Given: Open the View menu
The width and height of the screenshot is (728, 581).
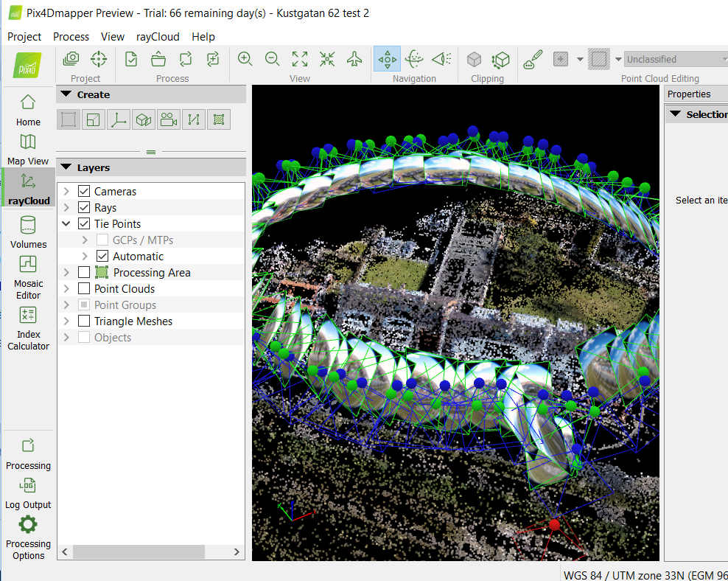Looking at the screenshot, I should pyautogui.click(x=112, y=37).
